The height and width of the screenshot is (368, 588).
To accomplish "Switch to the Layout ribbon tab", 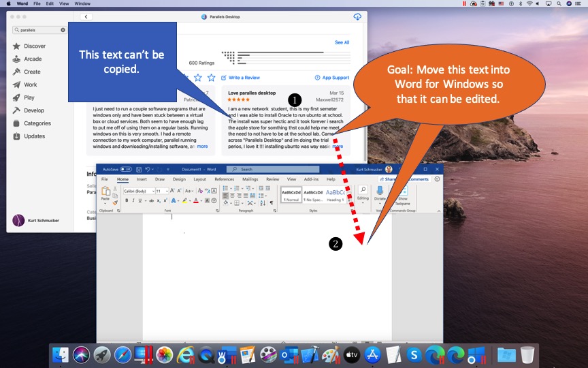I will pyautogui.click(x=200, y=179).
